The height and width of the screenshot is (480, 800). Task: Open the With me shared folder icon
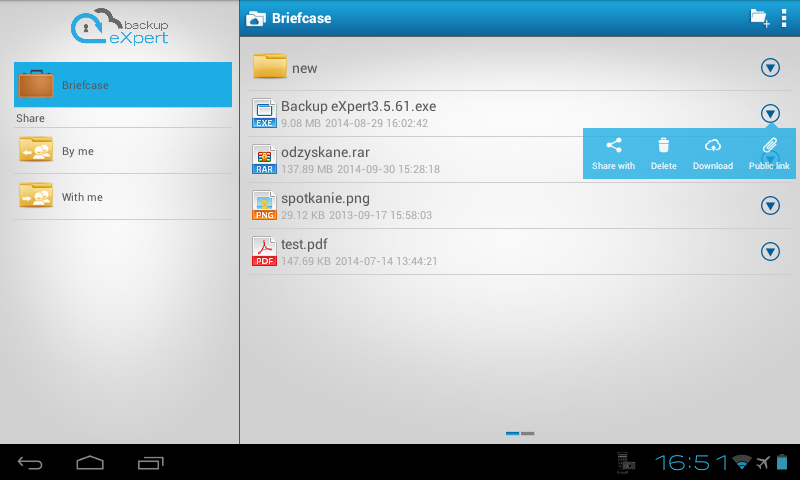point(36,195)
